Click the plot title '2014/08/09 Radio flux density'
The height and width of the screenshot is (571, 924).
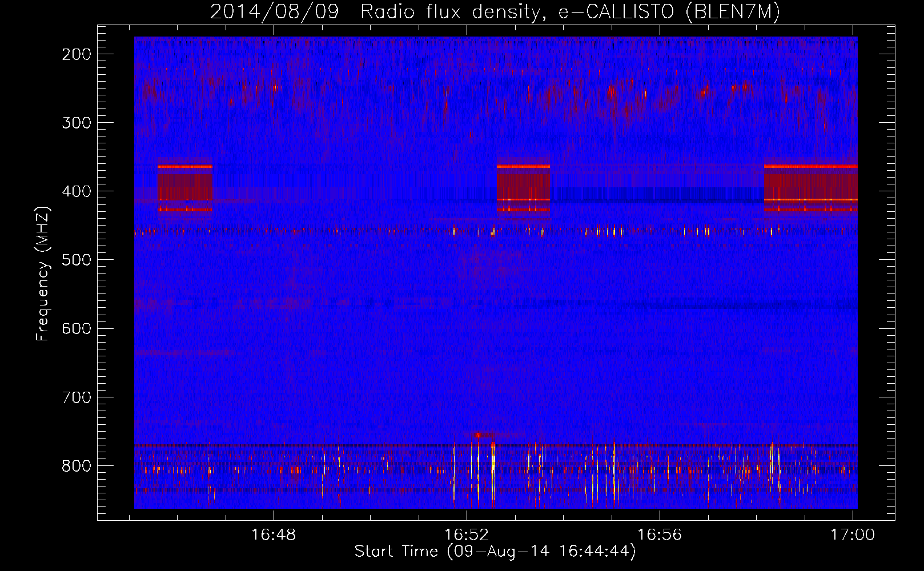495,12
